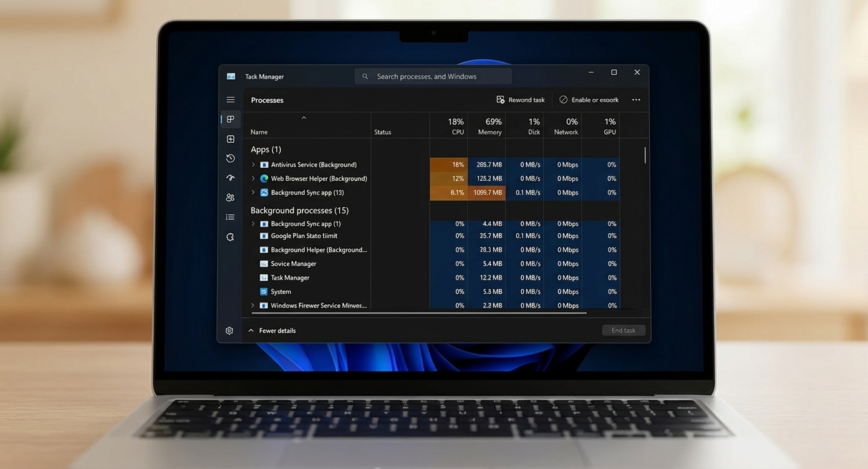
Task: Open Startup apps sidebar icon
Action: pos(230,178)
